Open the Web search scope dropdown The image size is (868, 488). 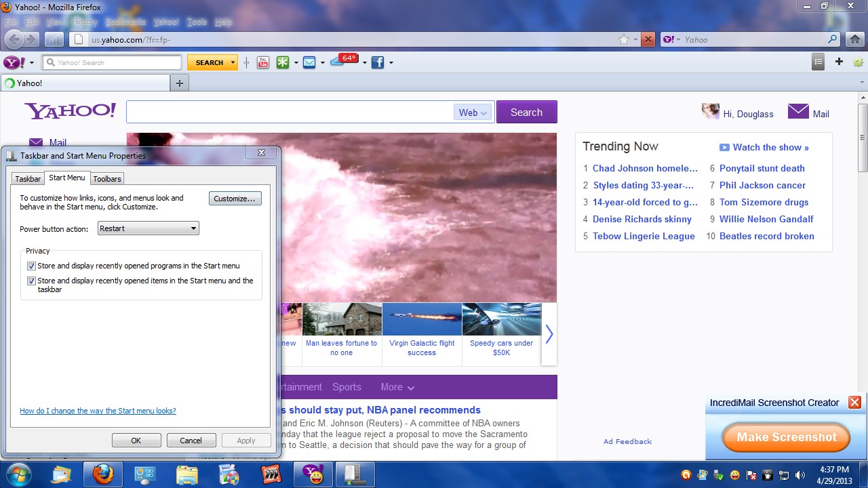click(x=473, y=113)
